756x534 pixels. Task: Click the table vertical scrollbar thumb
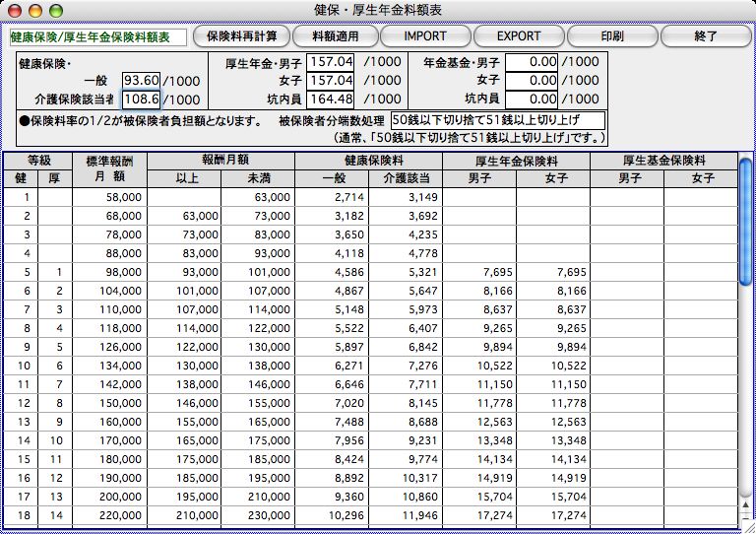(x=745, y=222)
